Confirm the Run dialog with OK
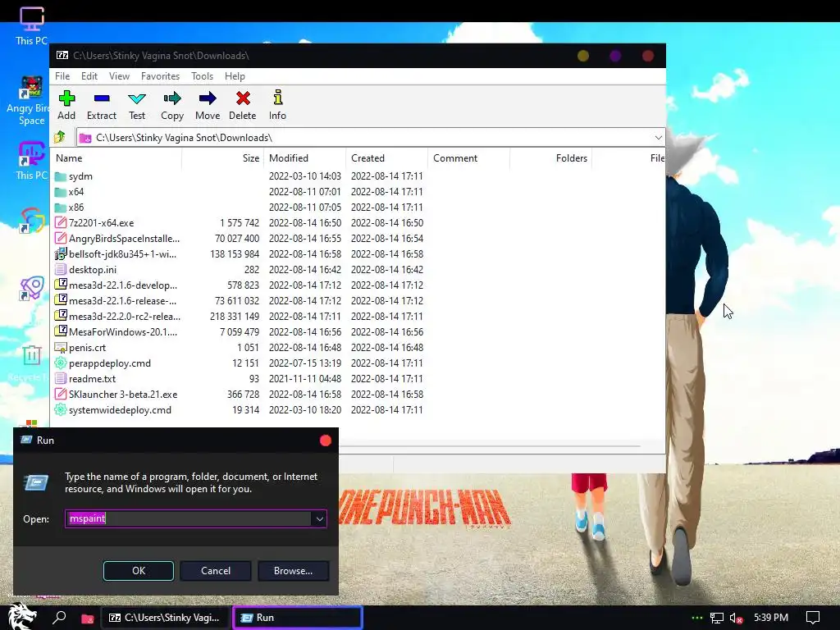The height and width of the screenshot is (630, 840). tap(138, 571)
